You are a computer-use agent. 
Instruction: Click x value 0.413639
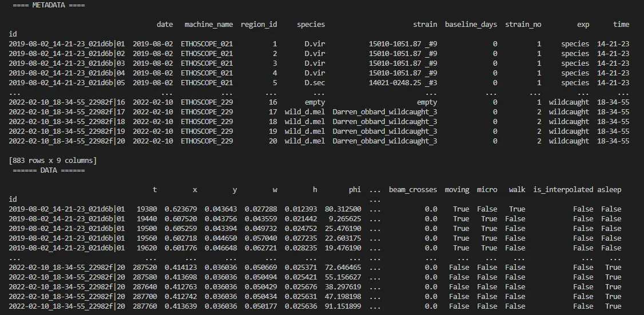pos(181,306)
